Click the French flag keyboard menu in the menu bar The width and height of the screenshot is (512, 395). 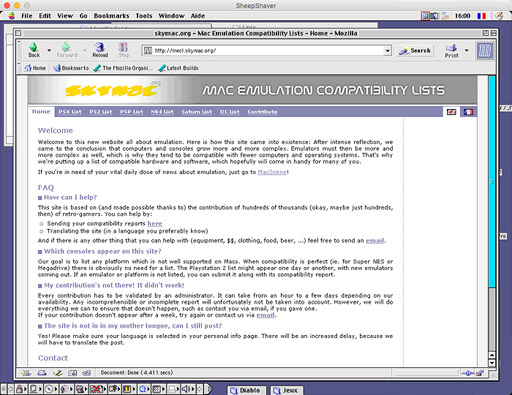point(481,16)
